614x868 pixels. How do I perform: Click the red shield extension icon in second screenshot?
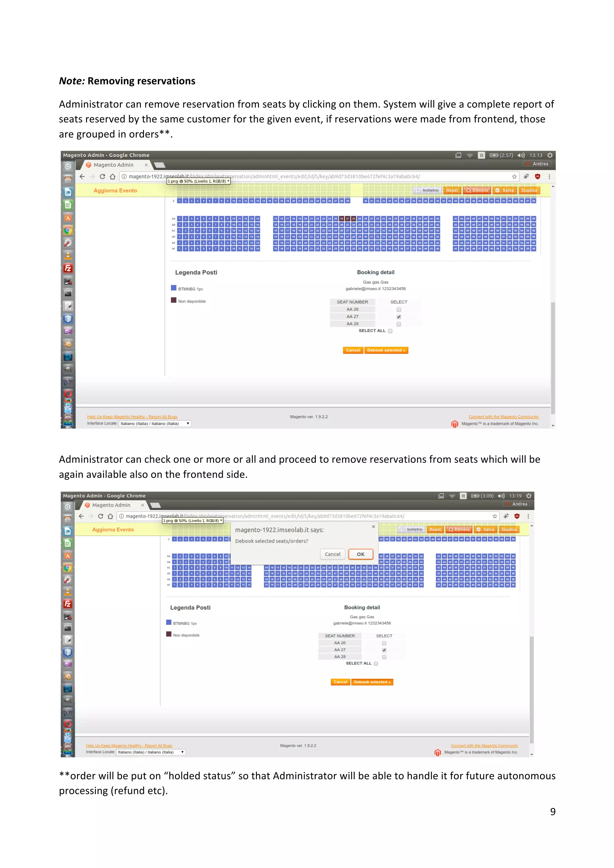click(517, 516)
